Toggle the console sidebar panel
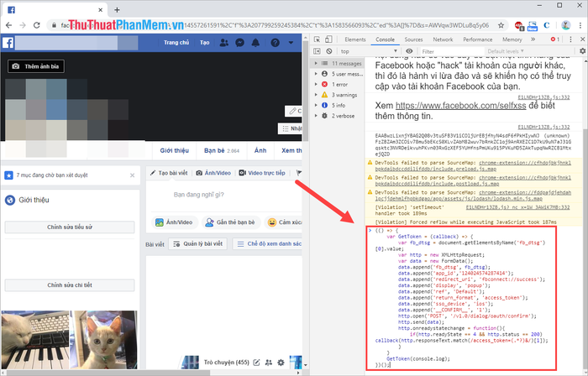Screen dimensions: 588x376 [x=317, y=51]
